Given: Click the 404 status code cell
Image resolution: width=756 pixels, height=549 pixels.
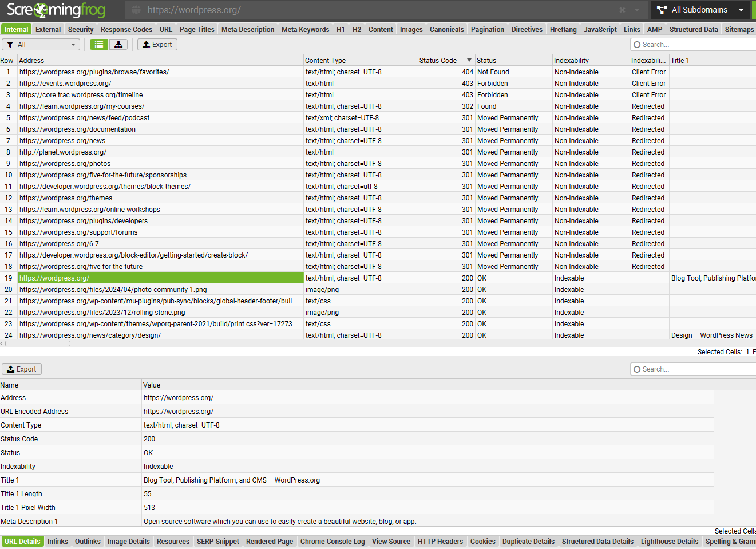Looking at the screenshot, I should (446, 72).
